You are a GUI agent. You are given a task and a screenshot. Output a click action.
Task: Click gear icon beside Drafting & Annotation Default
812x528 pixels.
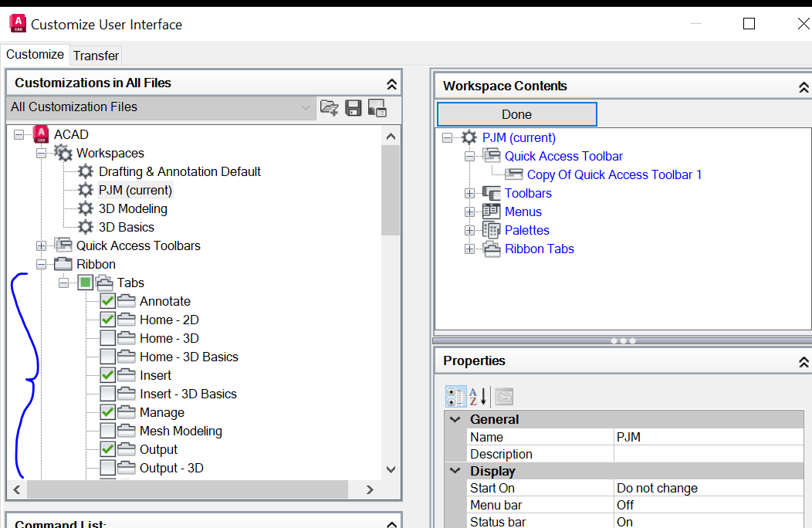(86, 171)
